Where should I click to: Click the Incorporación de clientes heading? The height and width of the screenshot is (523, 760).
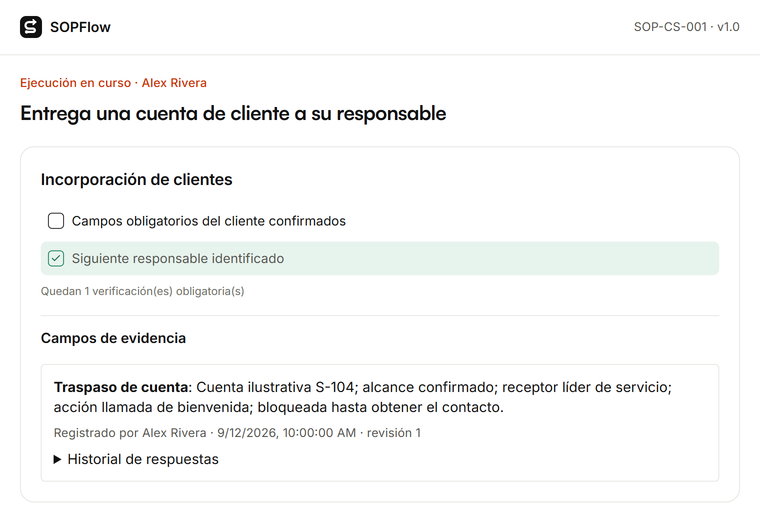[x=137, y=179]
